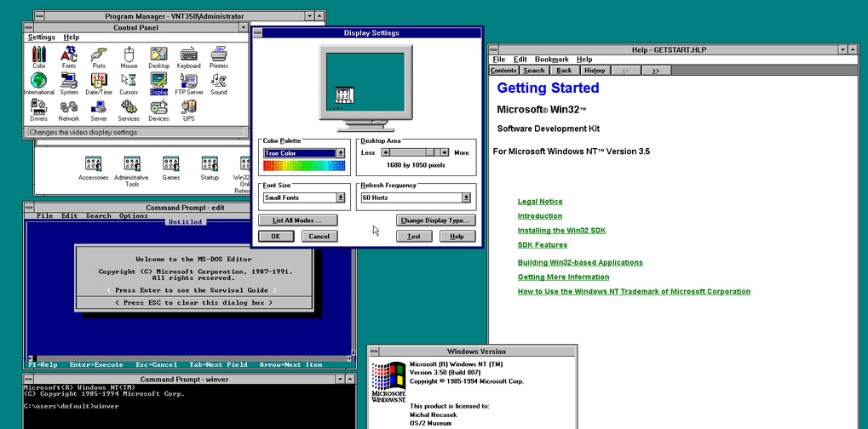Open Command Prompt - winver control menu box
The height and width of the screenshot is (429, 868).
(x=30, y=379)
